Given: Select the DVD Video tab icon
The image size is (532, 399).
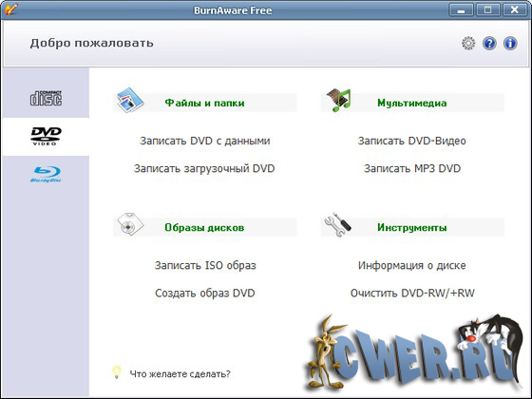Looking at the screenshot, I should [x=47, y=136].
